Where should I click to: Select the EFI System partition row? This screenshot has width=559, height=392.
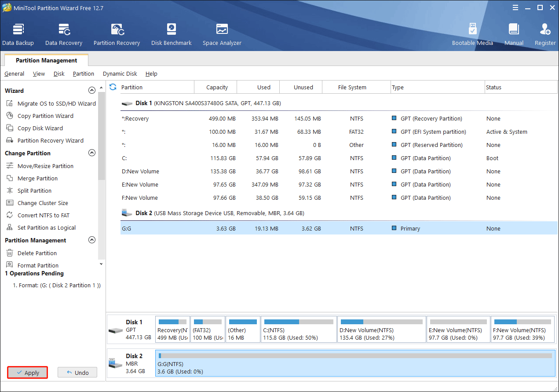(x=339, y=132)
